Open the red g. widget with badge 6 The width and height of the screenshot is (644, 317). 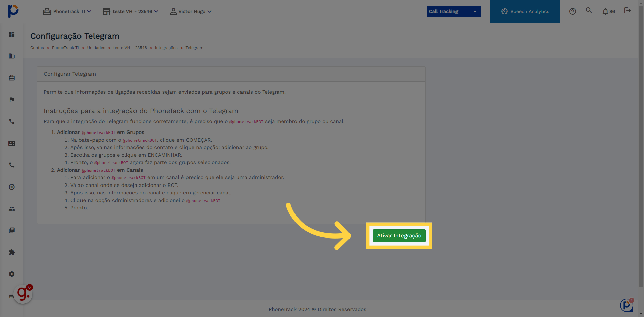point(23,294)
